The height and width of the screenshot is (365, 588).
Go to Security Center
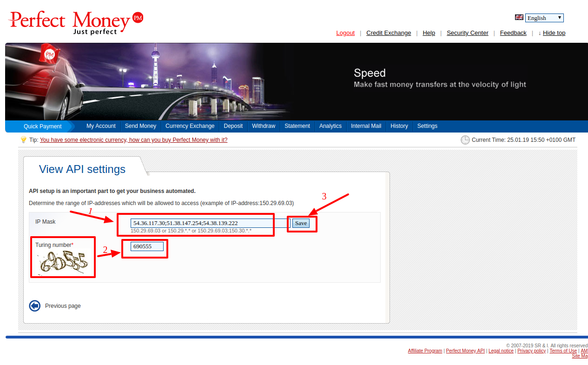[468, 33]
